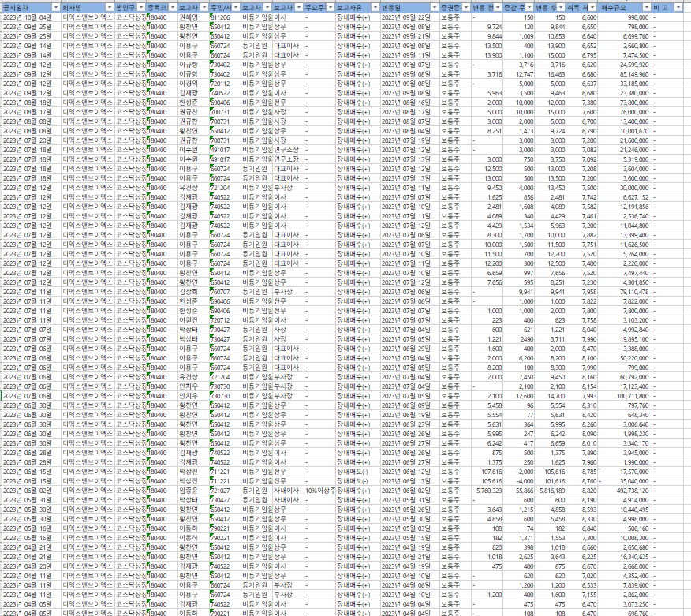
Task: Open the filter for the 보고자 name column
Action: (x=204, y=7)
